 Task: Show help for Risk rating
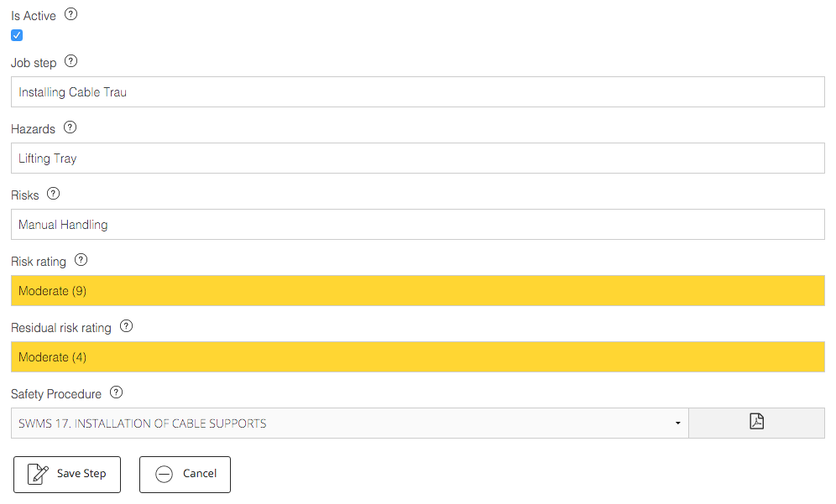[x=81, y=260]
